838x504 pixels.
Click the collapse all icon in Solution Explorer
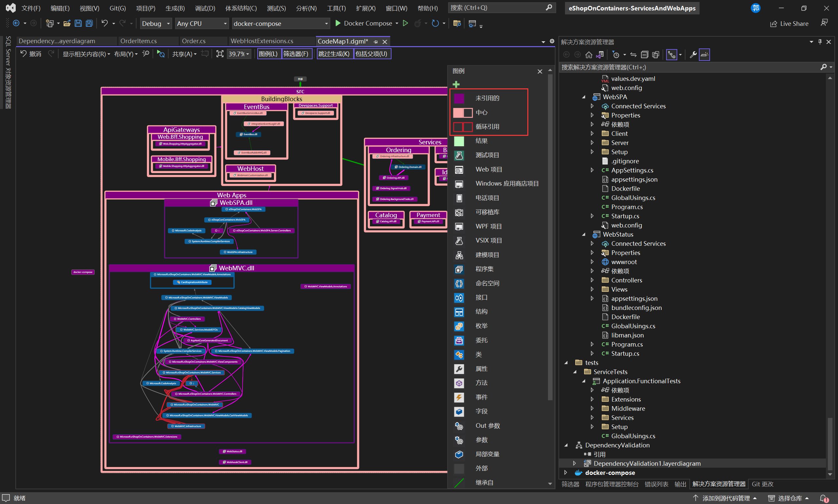click(645, 55)
